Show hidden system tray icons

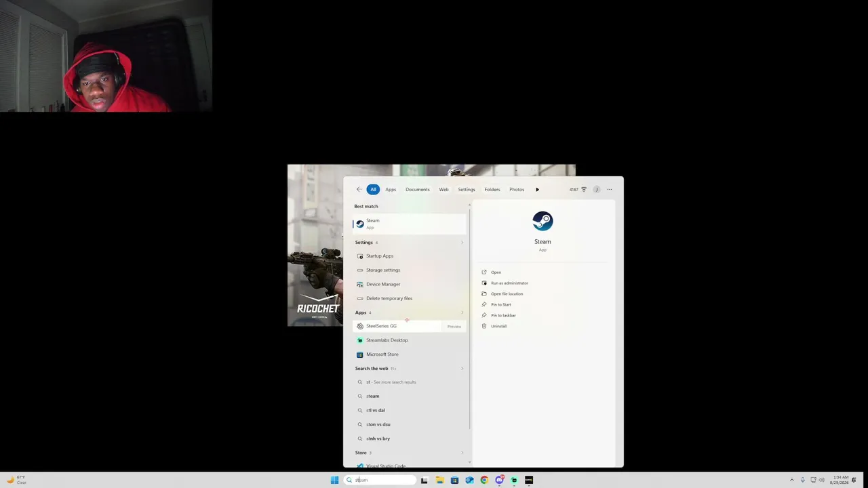[x=791, y=481]
